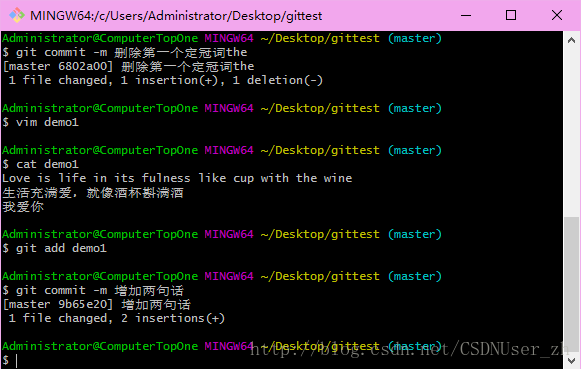Click the scrollbar down arrow

[x=571, y=360]
